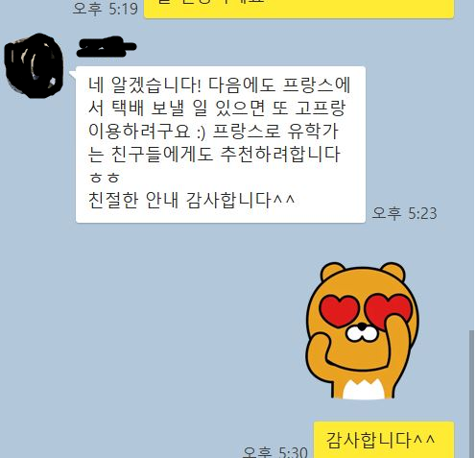Click the yellow 감사합니다^^ sent bubble
Screen dimensions: 476x458
384,440
